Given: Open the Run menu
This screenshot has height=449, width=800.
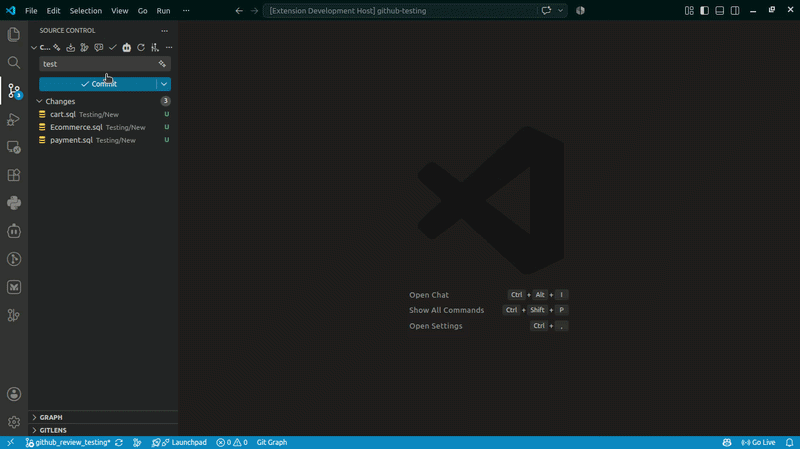Looking at the screenshot, I should coord(163,10).
